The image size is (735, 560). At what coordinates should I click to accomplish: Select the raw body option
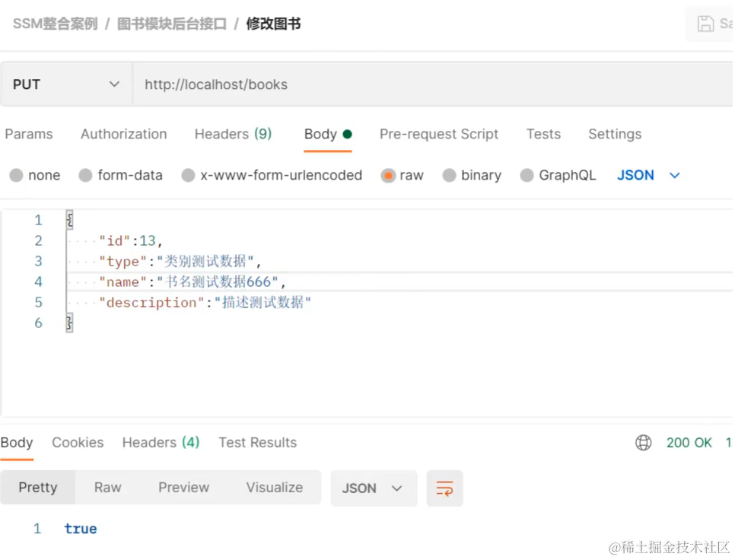click(388, 175)
